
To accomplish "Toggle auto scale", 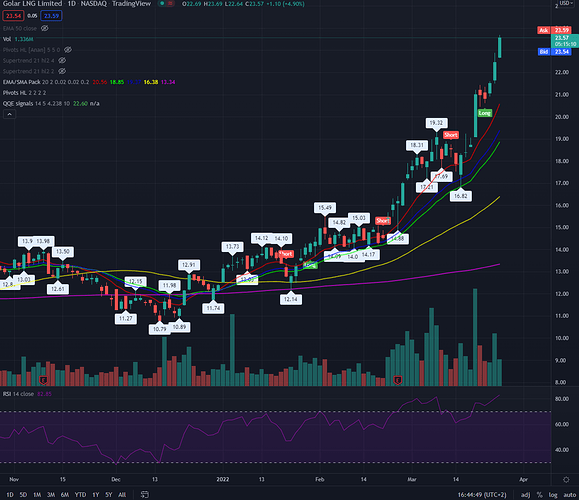I will (569, 494).
